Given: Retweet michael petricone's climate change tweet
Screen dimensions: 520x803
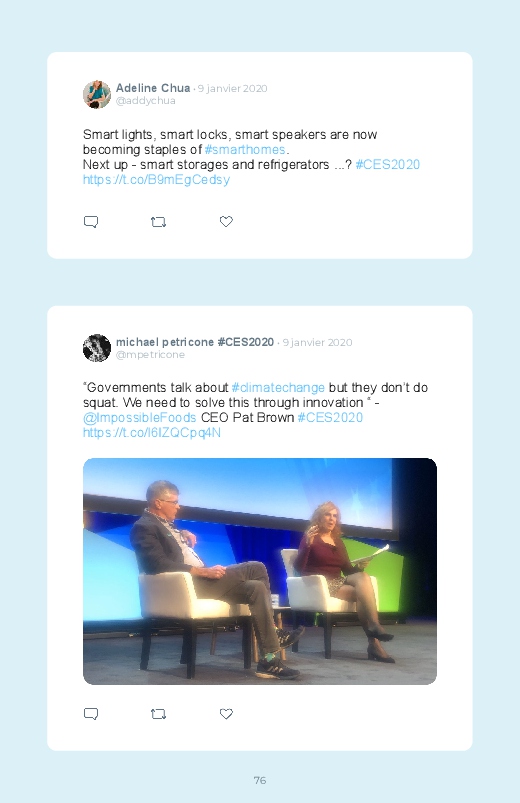Looking at the screenshot, I should [158, 714].
